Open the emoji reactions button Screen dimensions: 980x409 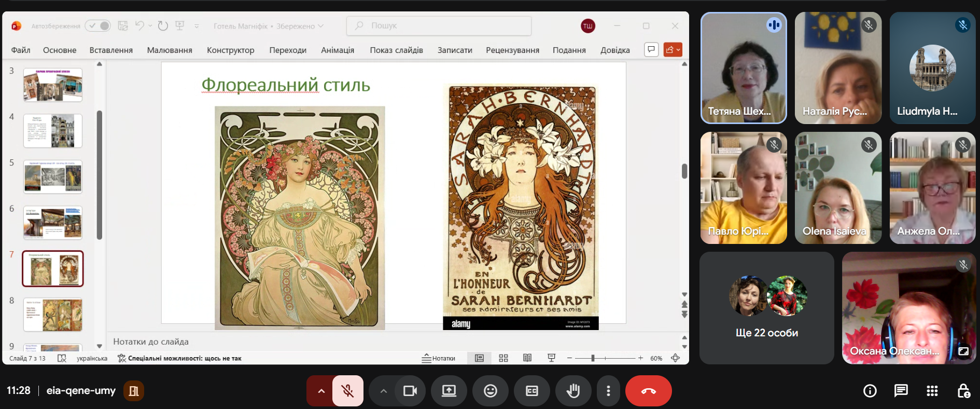coord(491,391)
